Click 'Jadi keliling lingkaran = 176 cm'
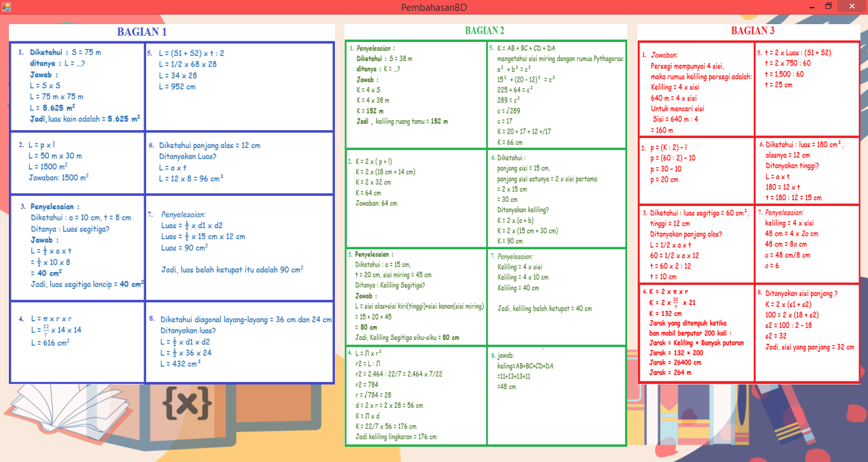 coord(396,437)
